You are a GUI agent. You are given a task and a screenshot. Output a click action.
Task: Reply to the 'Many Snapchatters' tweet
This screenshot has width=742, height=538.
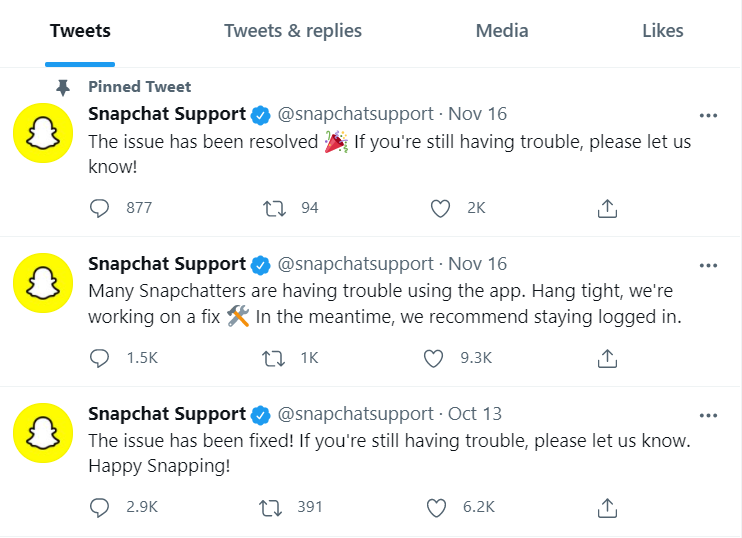[x=99, y=358]
